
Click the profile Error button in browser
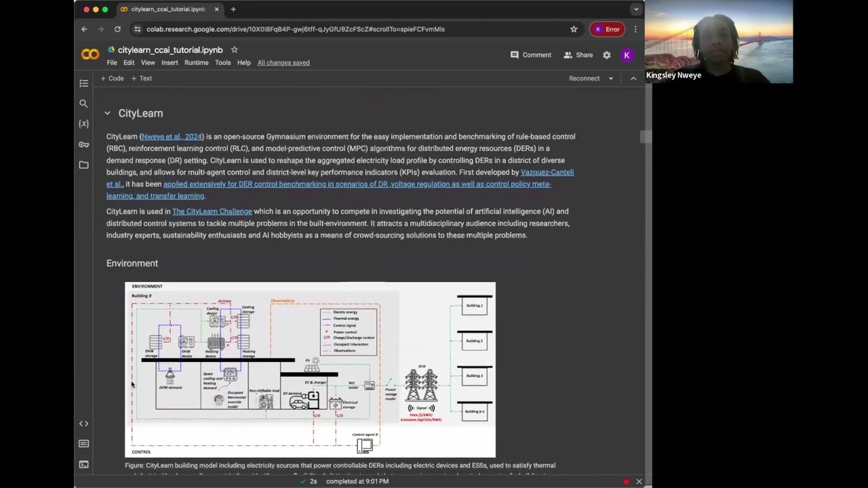click(x=608, y=29)
